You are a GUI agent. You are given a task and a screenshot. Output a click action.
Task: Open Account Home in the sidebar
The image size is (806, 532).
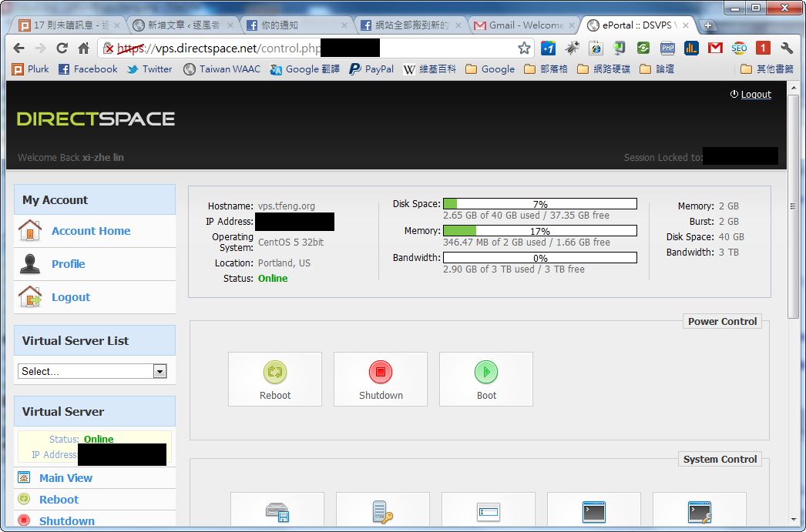point(91,231)
